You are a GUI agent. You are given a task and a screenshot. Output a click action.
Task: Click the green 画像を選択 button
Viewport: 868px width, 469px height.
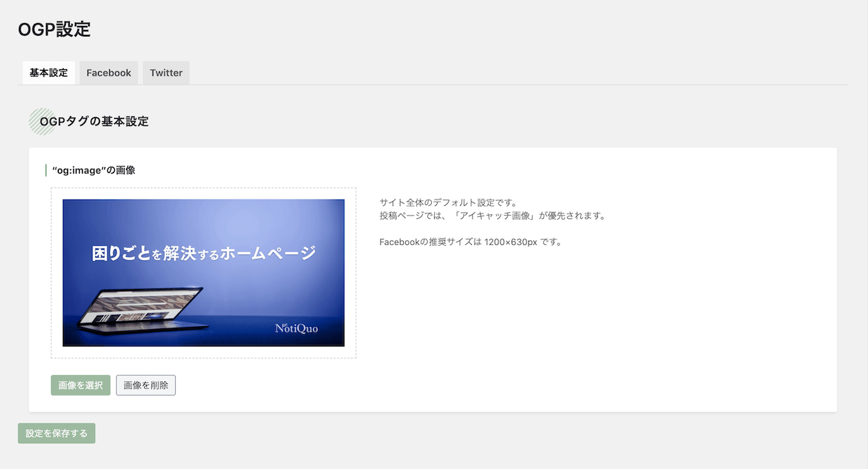(x=80, y=384)
